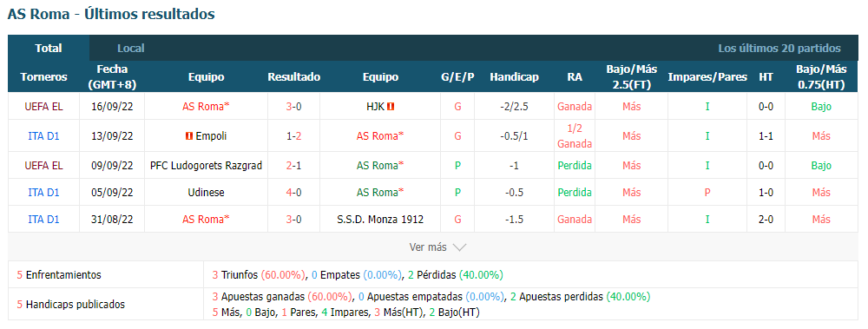Click the Torneos column header
This screenshot has width=868, height=329.
pyautogui.click(x=43, y=77)
